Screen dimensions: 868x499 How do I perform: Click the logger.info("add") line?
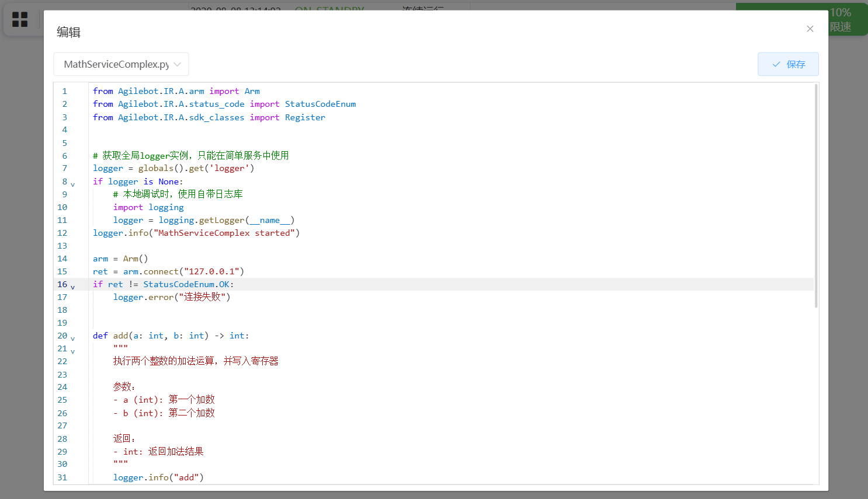click(158, 477)
